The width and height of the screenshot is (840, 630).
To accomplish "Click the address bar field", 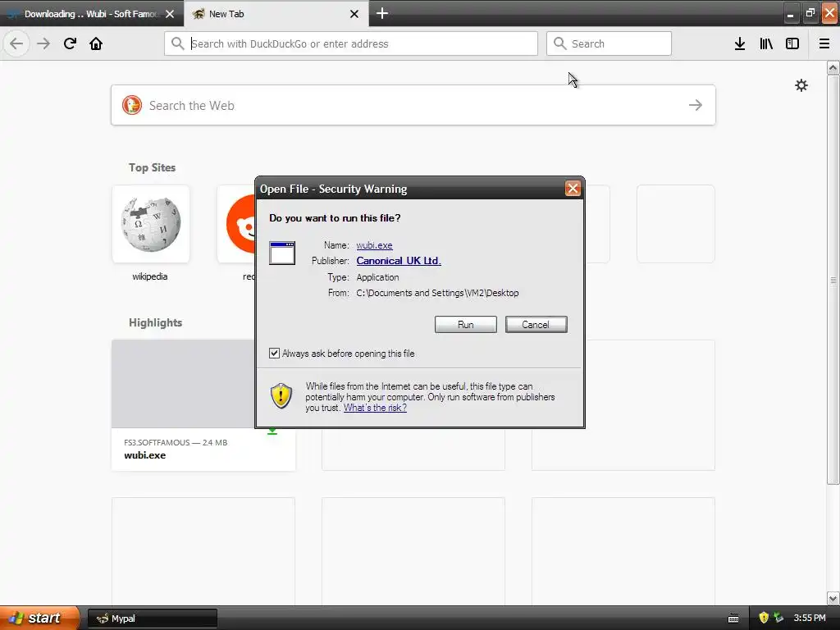I will click(x=351, y=43).
